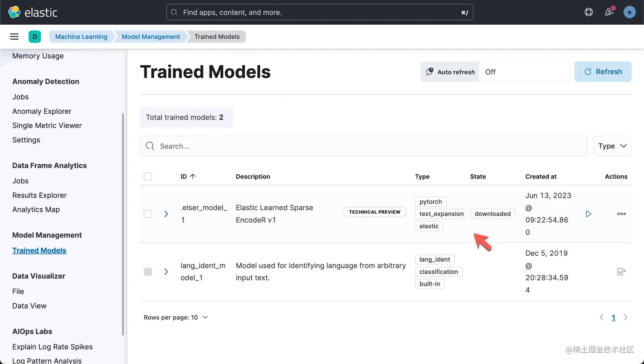Focus the trained models Search field
Viewport: 644px width, 364px height.
point(364,146)
